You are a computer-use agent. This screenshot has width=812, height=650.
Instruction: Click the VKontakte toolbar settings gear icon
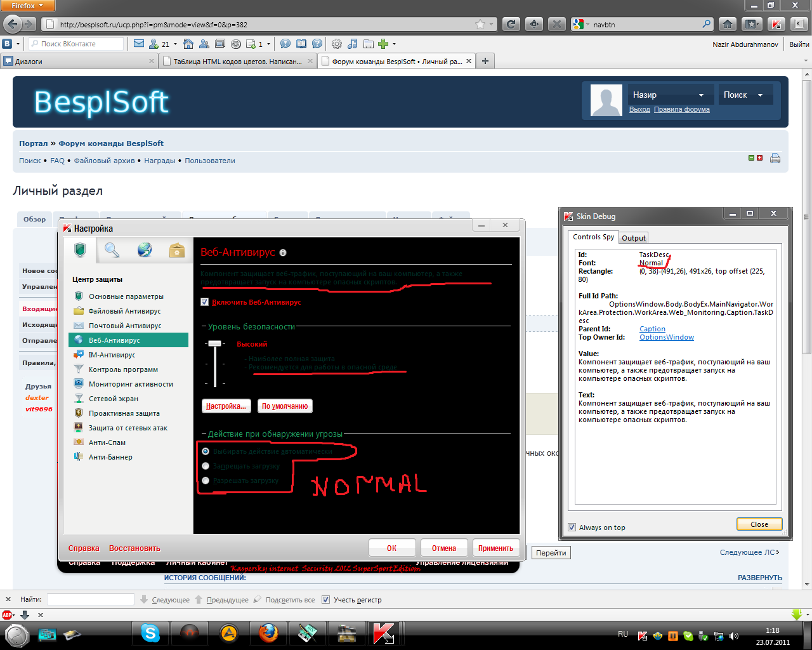337,44
